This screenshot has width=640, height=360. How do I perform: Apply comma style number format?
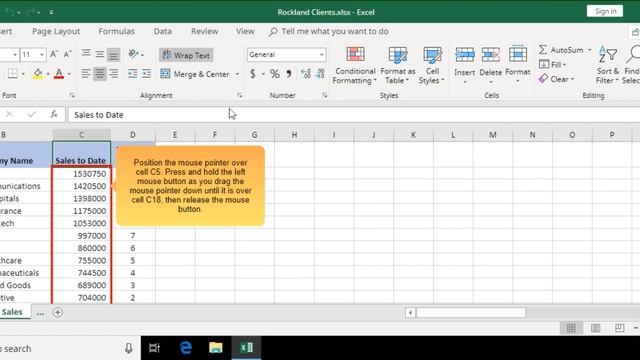pos(289,74)
